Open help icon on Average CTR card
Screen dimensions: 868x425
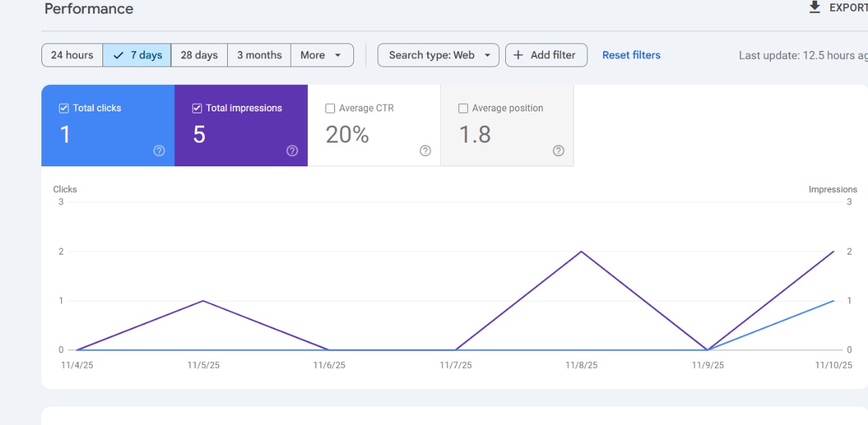(425, 151)
